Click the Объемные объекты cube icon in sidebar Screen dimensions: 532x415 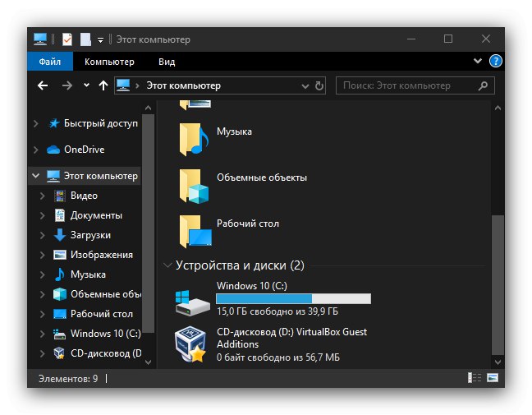(60, 294)
